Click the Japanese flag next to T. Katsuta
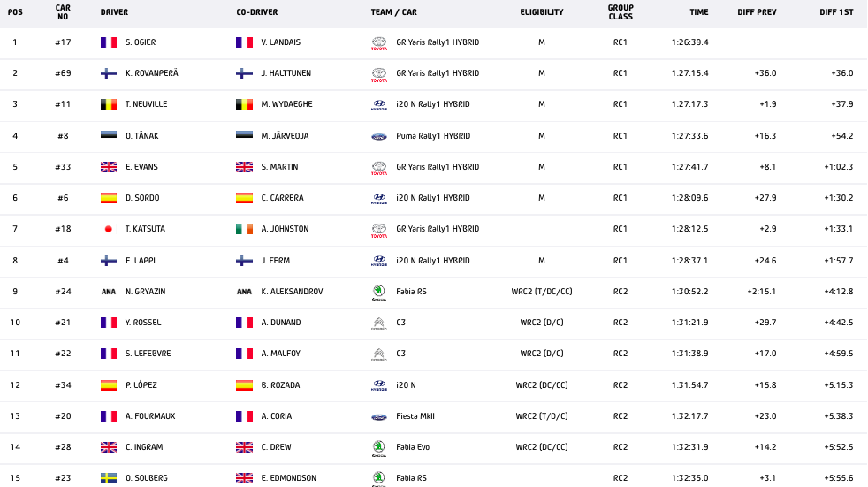The image size is (868, 487). tap(109, 229)
